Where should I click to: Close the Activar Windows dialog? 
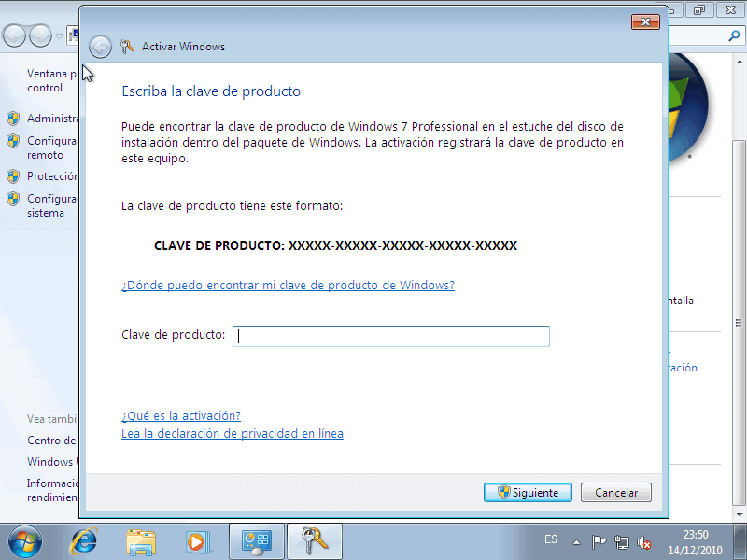(645, 21)
